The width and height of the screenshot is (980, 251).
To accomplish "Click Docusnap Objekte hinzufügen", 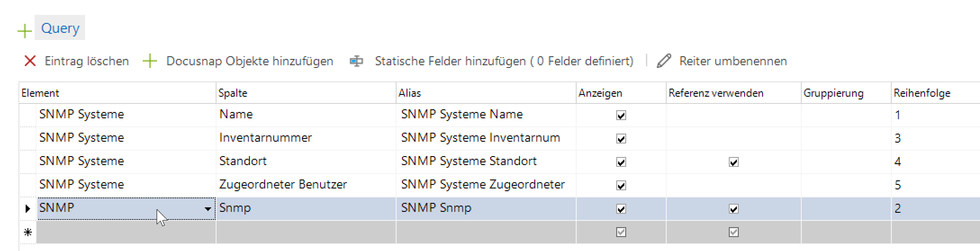I will [x=249, y=61].
